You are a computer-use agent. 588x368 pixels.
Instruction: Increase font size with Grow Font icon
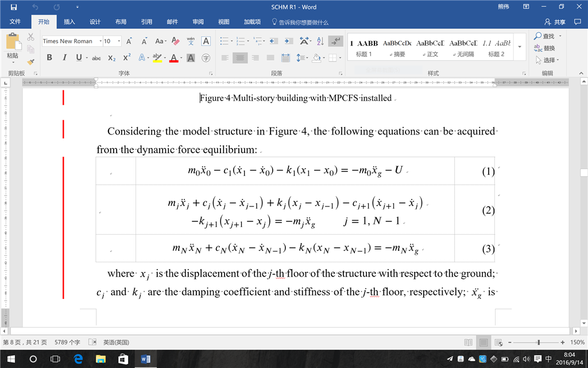[x=129, y=41]
